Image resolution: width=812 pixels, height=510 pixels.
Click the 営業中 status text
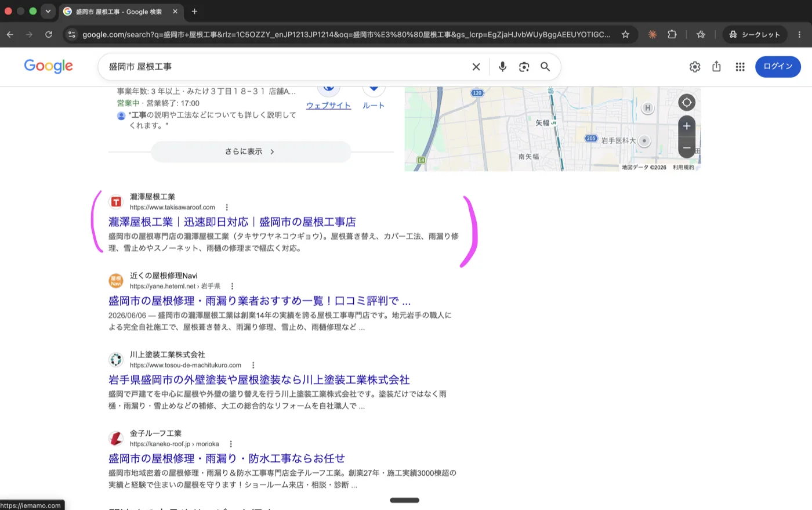point(128,103)
